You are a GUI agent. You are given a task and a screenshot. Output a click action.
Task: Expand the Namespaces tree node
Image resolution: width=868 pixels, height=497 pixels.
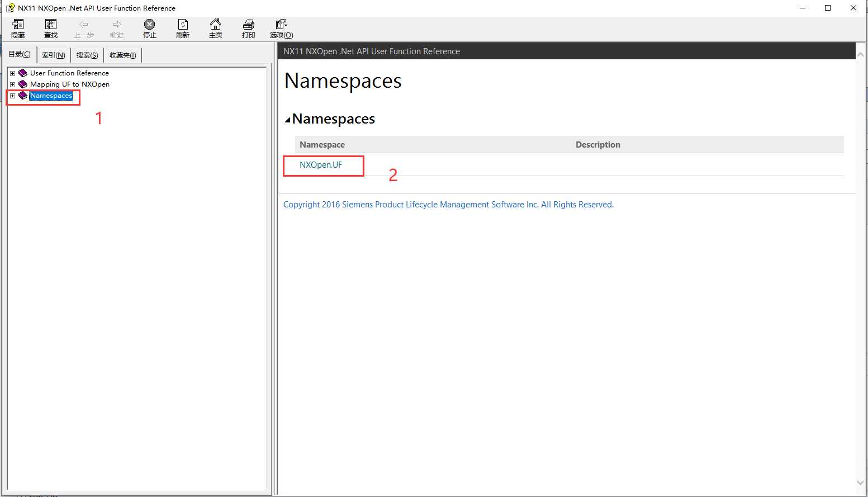tap(12, 96)
